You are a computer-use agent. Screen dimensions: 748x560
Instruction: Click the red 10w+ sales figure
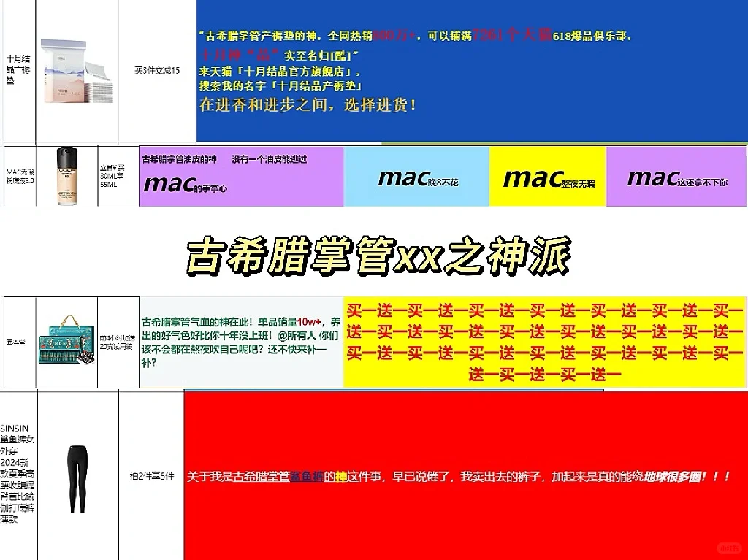pos(309,322)
